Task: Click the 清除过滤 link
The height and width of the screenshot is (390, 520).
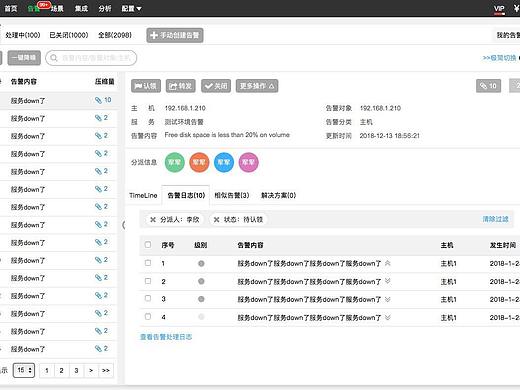Action: 495,219
